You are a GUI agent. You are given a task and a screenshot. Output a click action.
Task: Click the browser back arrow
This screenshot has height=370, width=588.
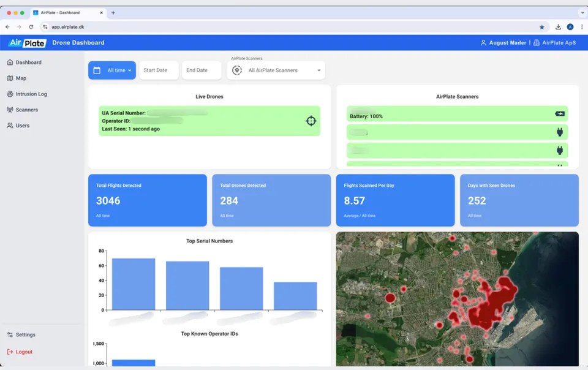coord(7,27)
